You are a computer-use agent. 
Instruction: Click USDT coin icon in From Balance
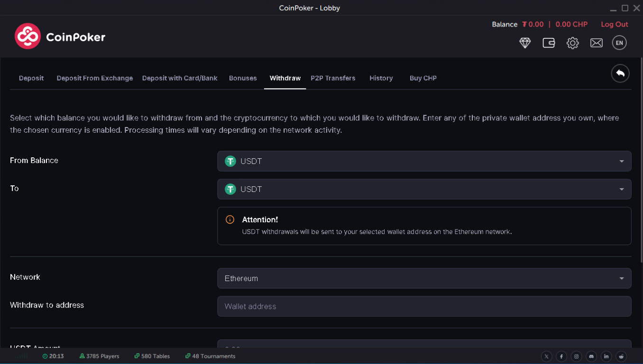[x=230, y=161]
